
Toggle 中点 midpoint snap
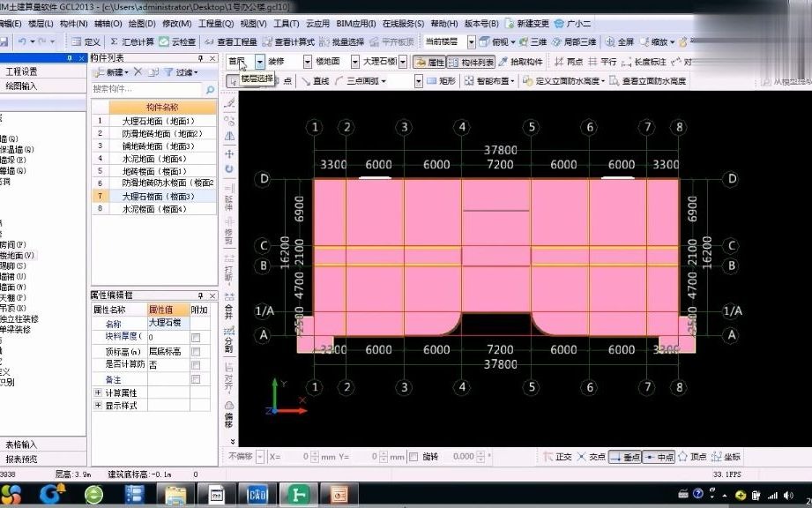click(x=659, y=457)
